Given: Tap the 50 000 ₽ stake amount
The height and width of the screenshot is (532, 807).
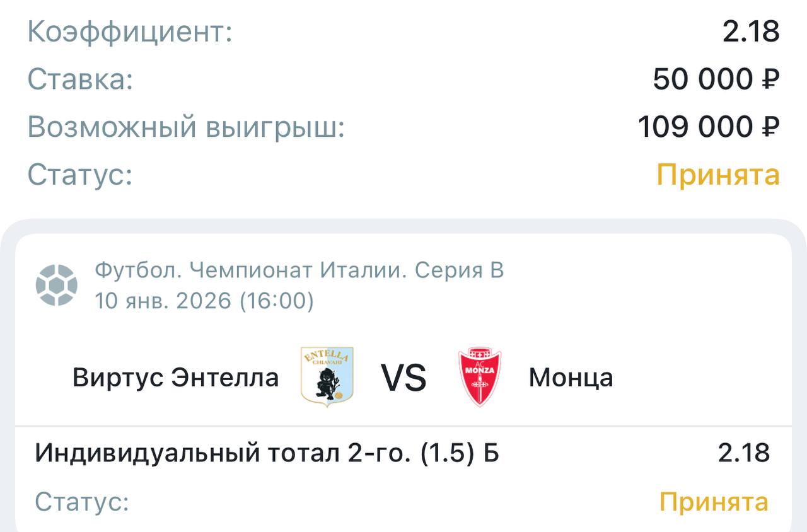Looking at the screenshot, I should (716, 79).
